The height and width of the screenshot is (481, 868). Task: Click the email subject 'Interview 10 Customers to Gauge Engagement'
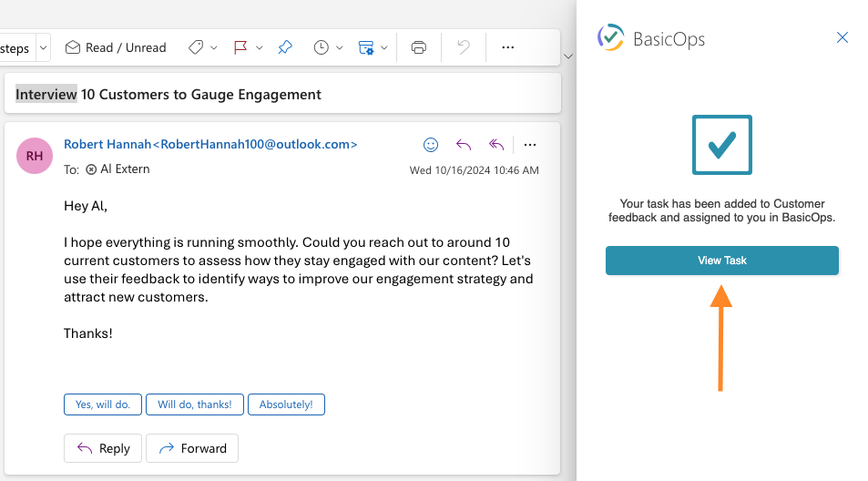[x=168, y=95]
